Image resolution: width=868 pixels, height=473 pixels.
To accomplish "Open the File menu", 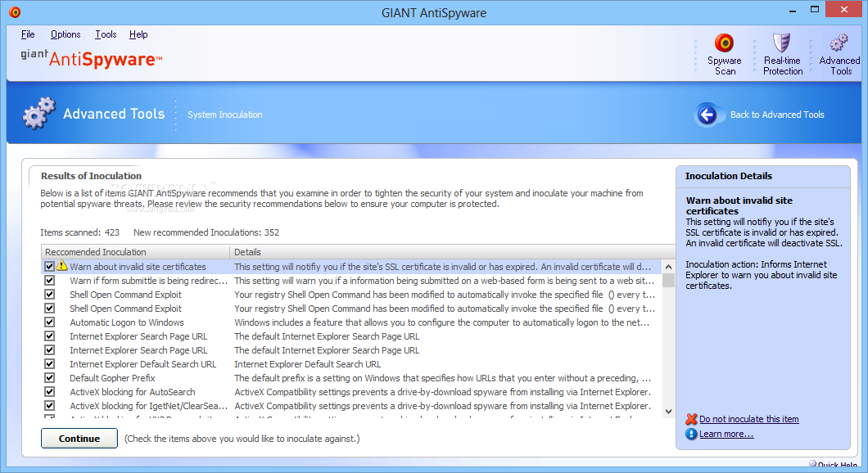I will 28,34.
